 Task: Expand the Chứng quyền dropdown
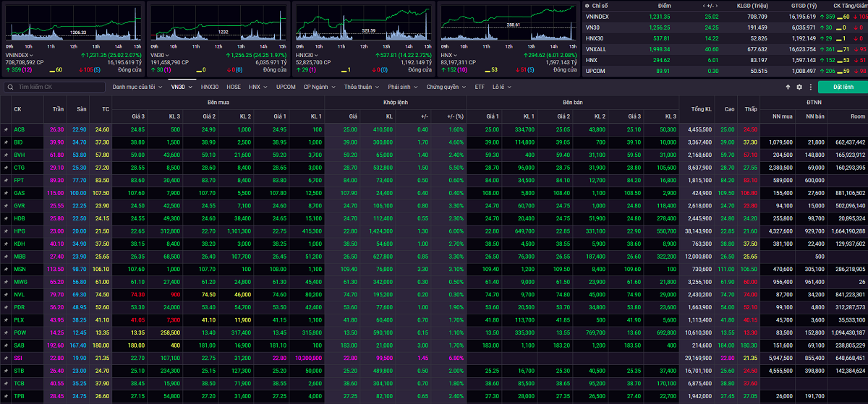pyautogui.click(x=446, y=87)
